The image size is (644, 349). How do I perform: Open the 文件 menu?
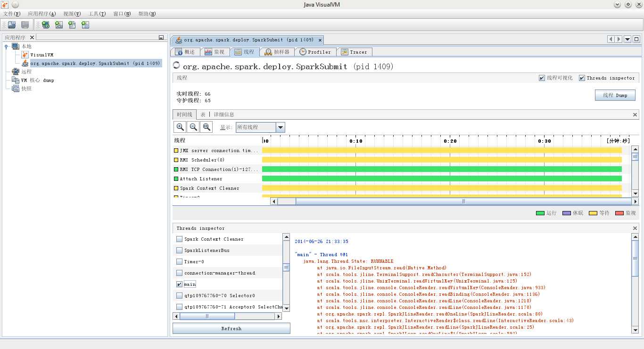(12, 14)
